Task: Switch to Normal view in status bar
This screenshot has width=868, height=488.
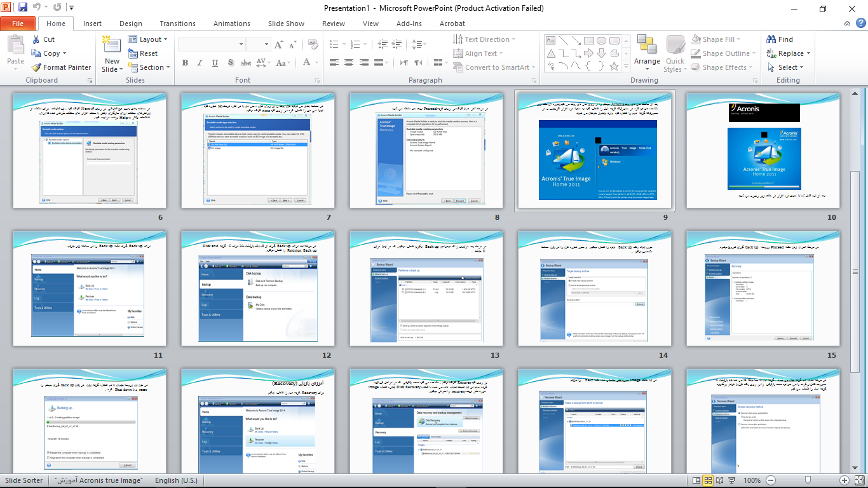Action: [697, 480]
